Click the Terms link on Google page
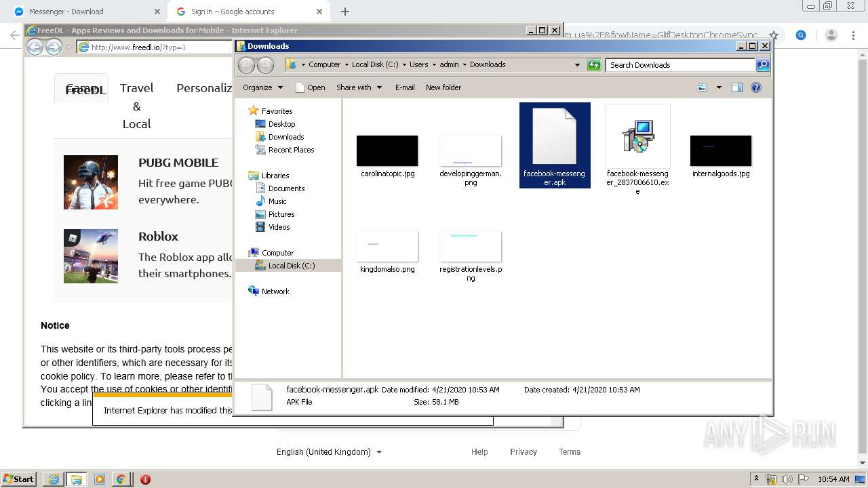 click(x=570, y=452)
